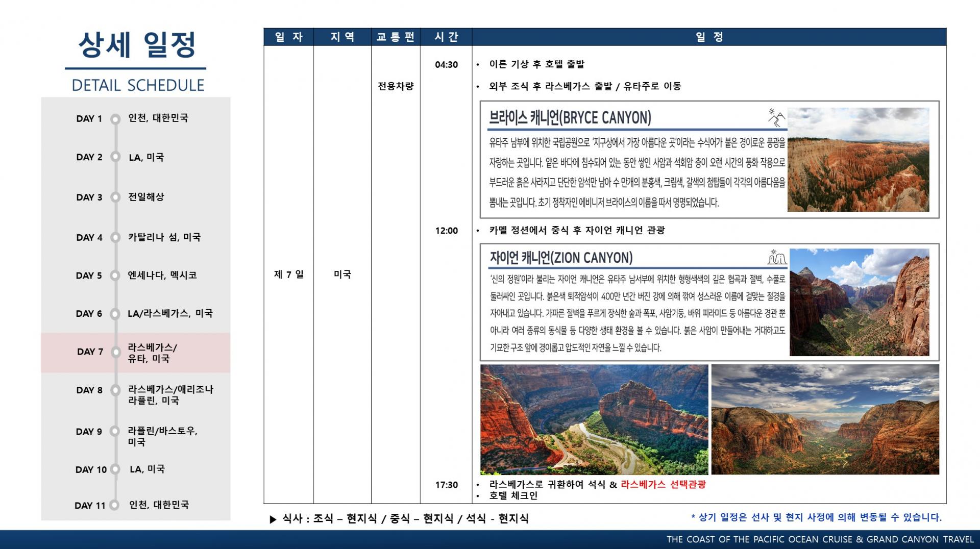Click the 04:30 time cell
The image size is (980, 549).
pos(446,65)
